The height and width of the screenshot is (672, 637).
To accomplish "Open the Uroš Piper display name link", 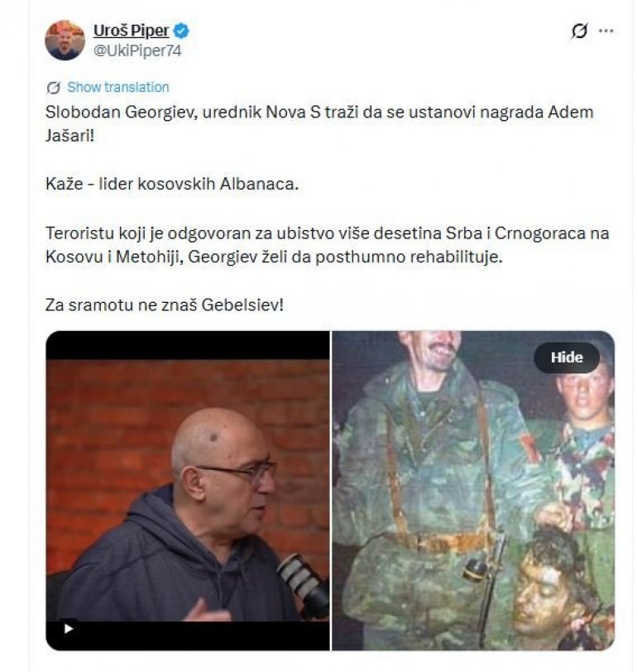I will 131,31.
